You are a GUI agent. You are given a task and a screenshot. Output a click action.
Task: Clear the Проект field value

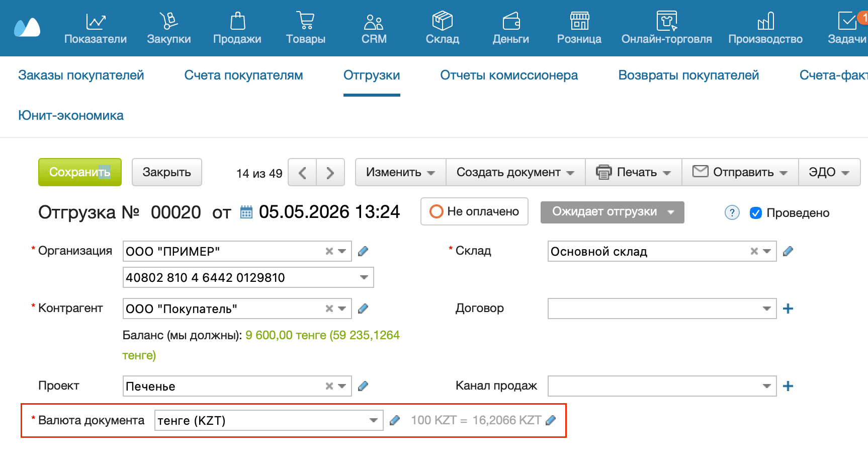click(x=329, y=386)
